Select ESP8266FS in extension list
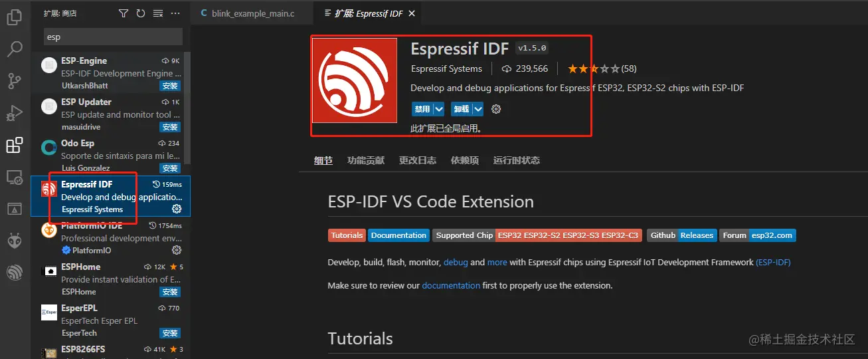The image size is (868, 359). tap(110, 350)
